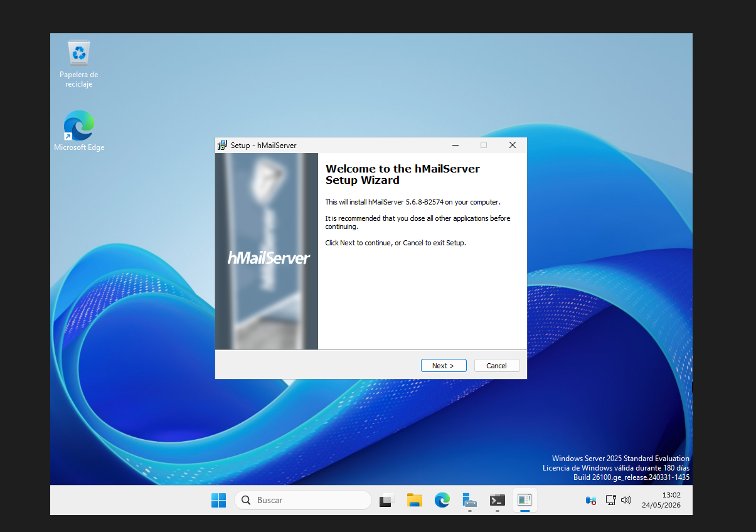Click the 'Welcome to the hMailServer Setup Wizard' heading
Image resolution: width=756 pixels, height=532 pixels.
click(x=403, y=174)
